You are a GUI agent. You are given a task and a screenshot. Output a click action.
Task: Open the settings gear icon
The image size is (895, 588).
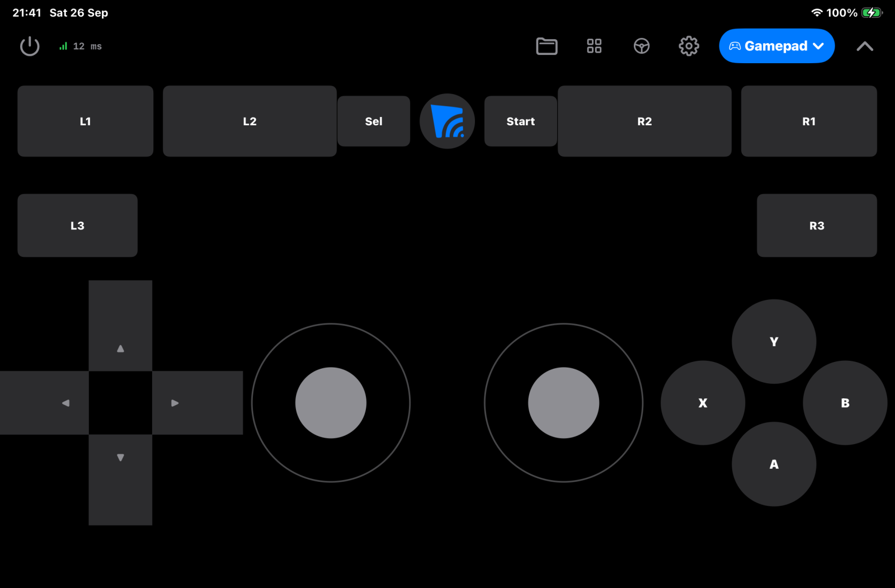(x=689, y=46)
